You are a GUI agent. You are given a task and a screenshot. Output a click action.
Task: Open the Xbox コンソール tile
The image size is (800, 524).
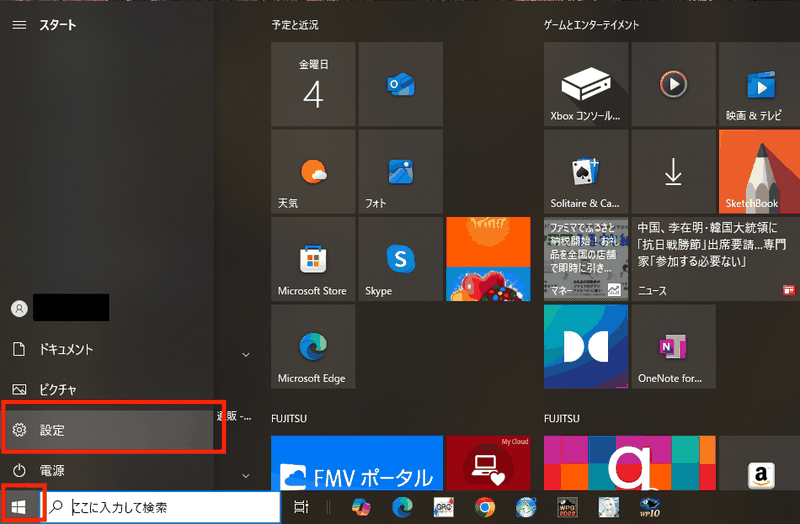(x=586, y=84)
